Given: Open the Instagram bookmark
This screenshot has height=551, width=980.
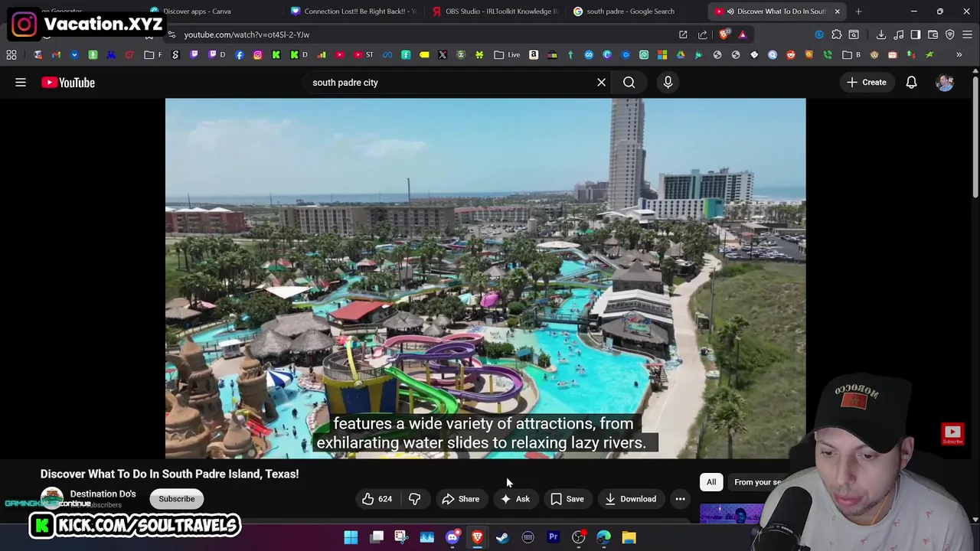Looking at the screenshot, I should click(x=258, y=55).
